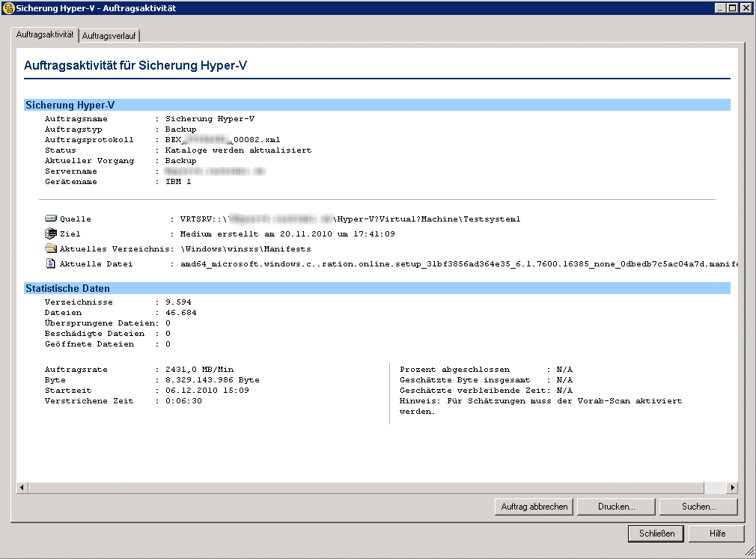Select the Auftragsprotokoll file name ending 00082.xml

pos(223,140)
